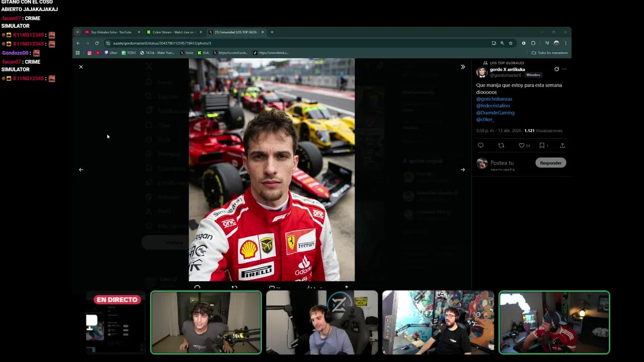Click the Responder button
Screen dimensions: 644x362
coord(550,163)
